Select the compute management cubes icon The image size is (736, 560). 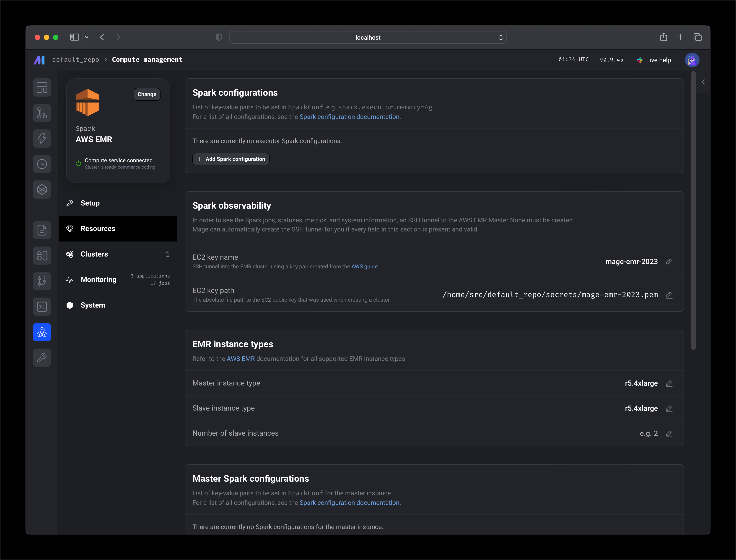click(x=42, y=332)
